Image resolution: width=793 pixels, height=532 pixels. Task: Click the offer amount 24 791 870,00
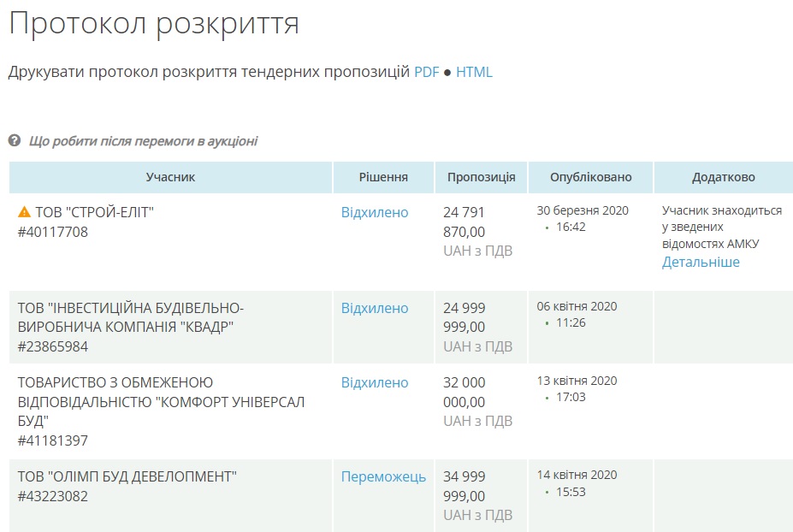[x=465, y=222]
